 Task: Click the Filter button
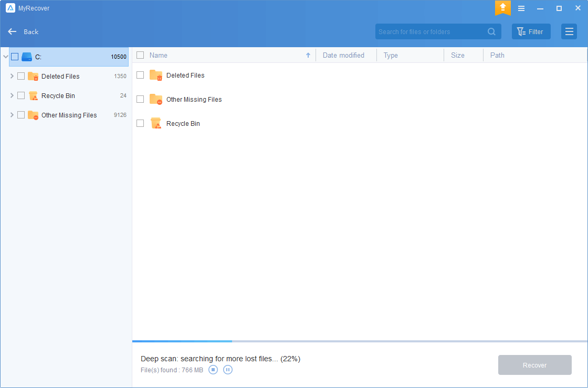[531, 31]
